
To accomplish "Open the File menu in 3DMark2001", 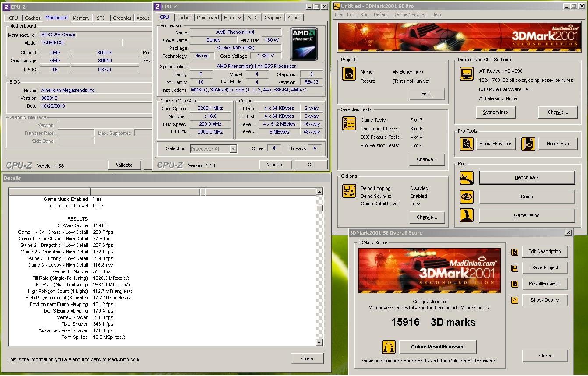I will (x=338, y=14).
